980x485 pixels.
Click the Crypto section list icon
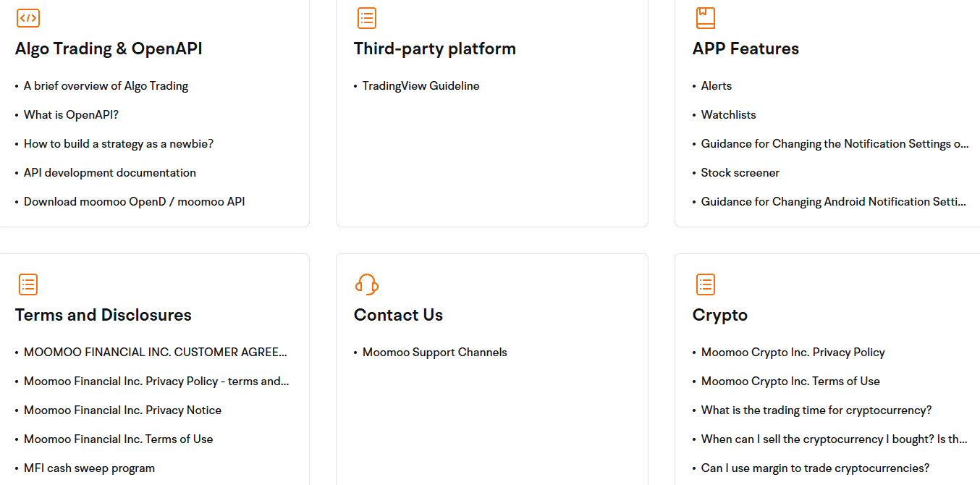[706, 284]
